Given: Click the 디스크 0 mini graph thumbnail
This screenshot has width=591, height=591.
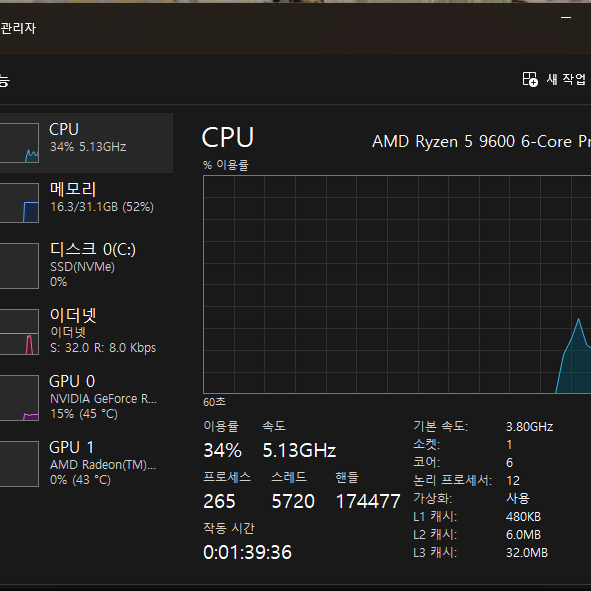Looking at the screenshot, I should click(19, 266).
